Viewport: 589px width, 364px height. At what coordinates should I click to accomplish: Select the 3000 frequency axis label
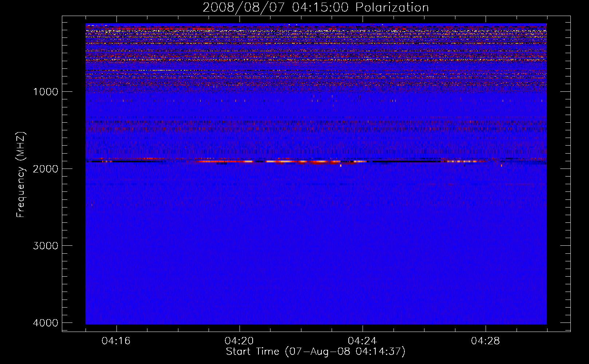[x=46, y=246]
